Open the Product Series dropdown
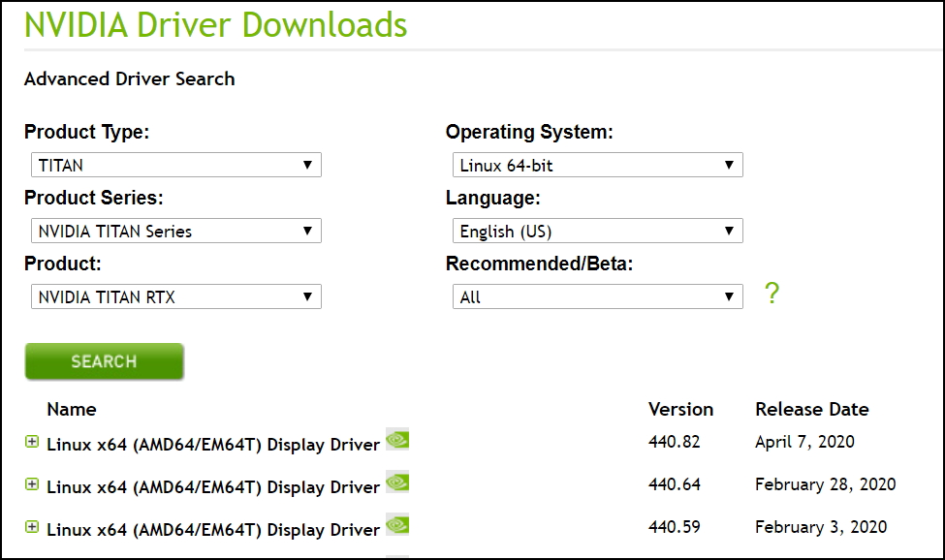945x560 pixels. (x=176, y=231)
